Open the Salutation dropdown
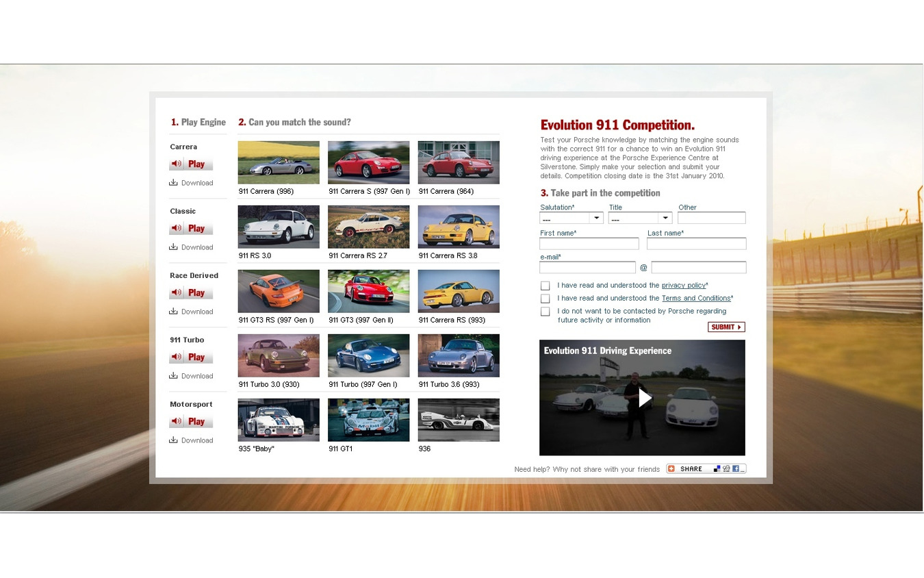Viewport: 924px width, 578px height. point(572,218)
